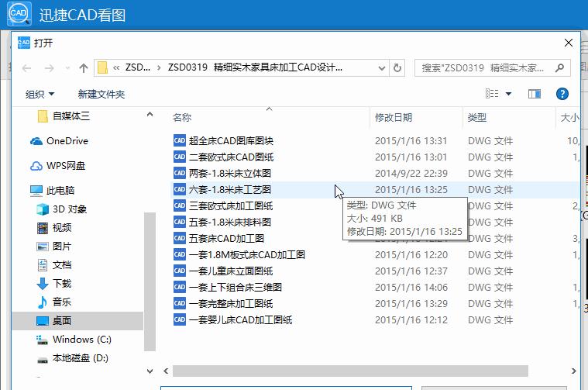Sort files by 大小 column
588x390 pixels.
click(570, 118)
